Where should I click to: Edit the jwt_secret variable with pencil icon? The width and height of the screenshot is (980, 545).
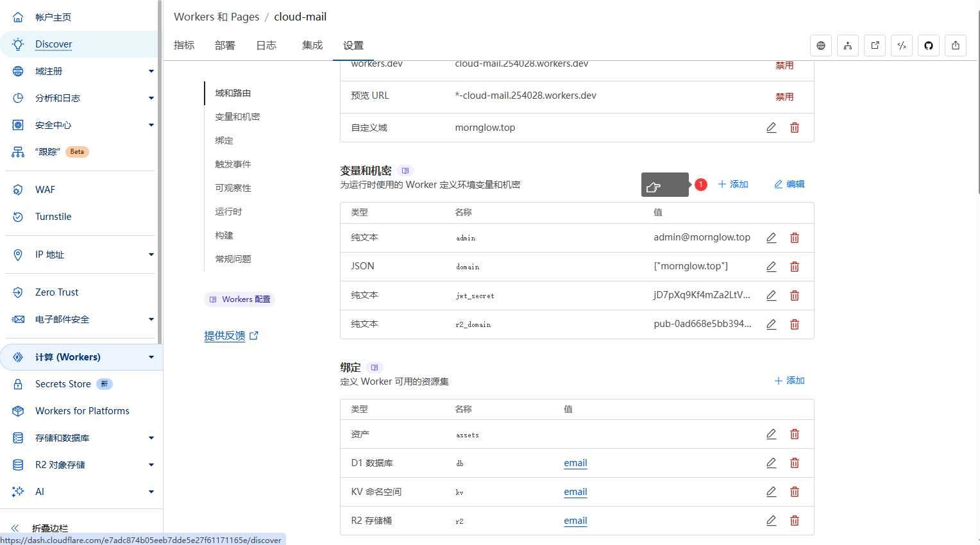(x=771, y=296)
